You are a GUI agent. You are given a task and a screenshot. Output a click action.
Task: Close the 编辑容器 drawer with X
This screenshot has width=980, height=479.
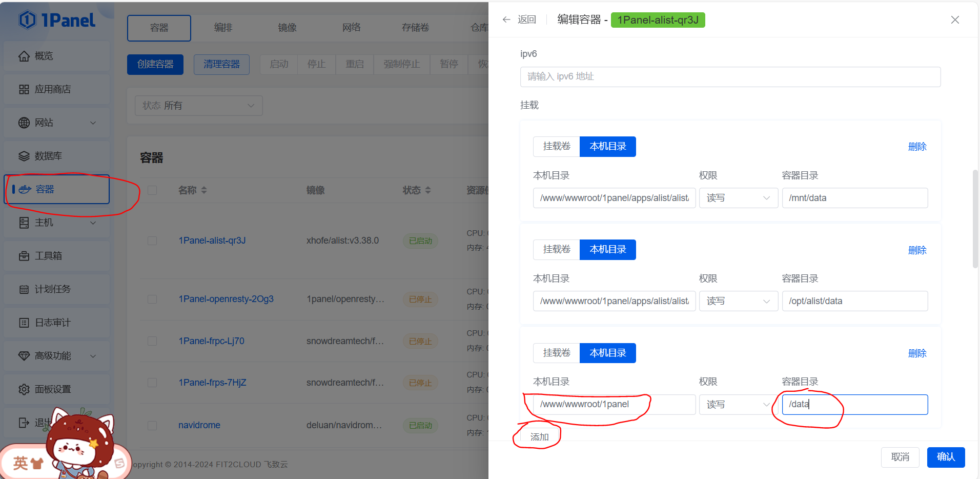(955, 19)
